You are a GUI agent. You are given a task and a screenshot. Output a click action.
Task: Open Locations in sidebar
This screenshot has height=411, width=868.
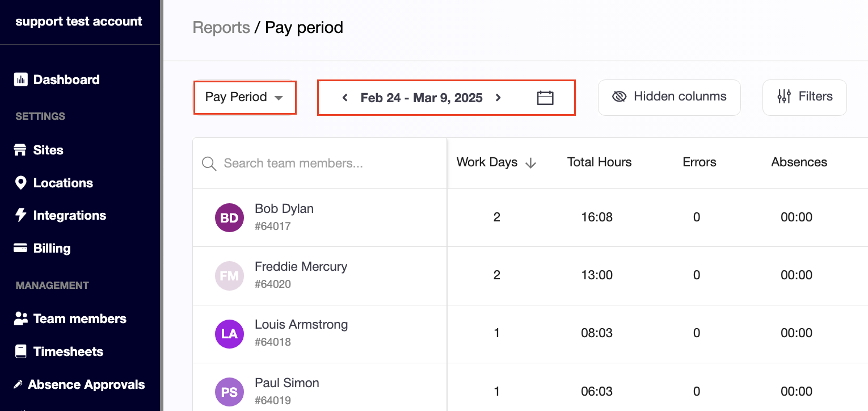pos(62,183)
